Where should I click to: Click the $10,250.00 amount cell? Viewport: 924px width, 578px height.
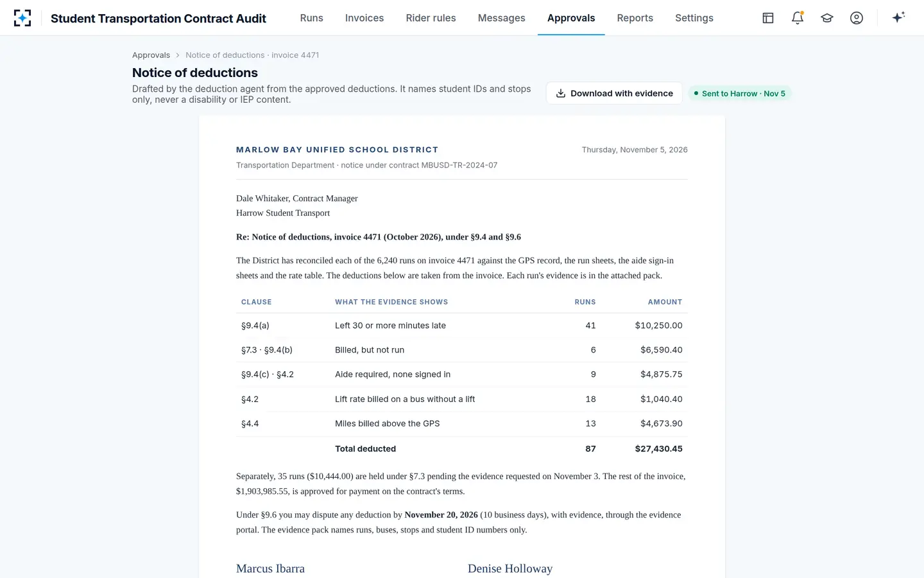658,326
